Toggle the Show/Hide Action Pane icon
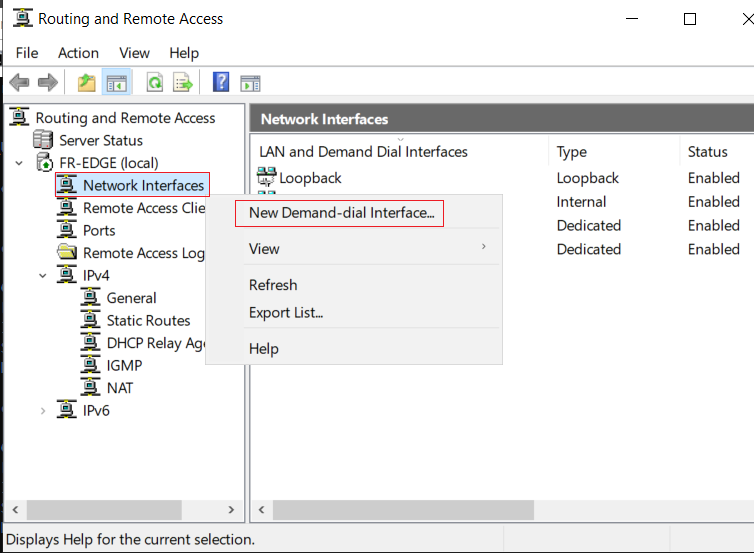The width and height of the screenshot is (754, 553). (250, 83)
